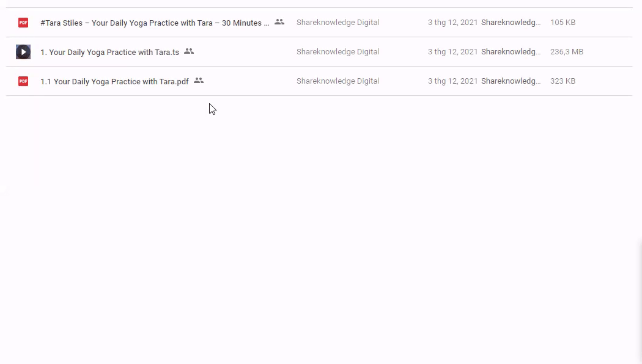Open 1.1 Your Daily Yoga Practice with Tara.pdf
The height and width of the screenshot is (364, 642).
tap(114, 82)
